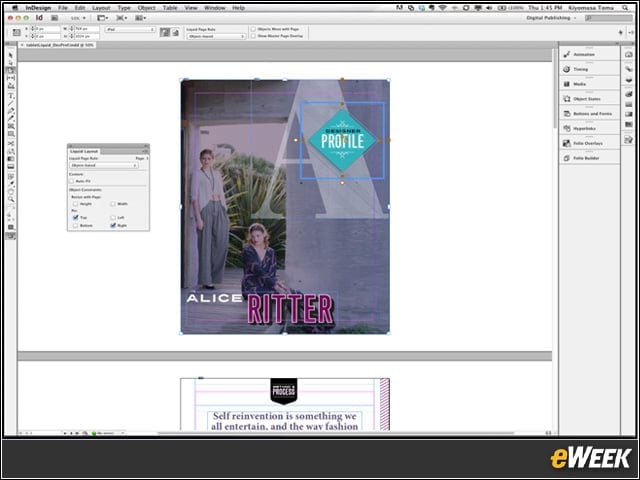640x480 pixels.
Task: Open the Hyperlinks panel
Action: [589, 128]
